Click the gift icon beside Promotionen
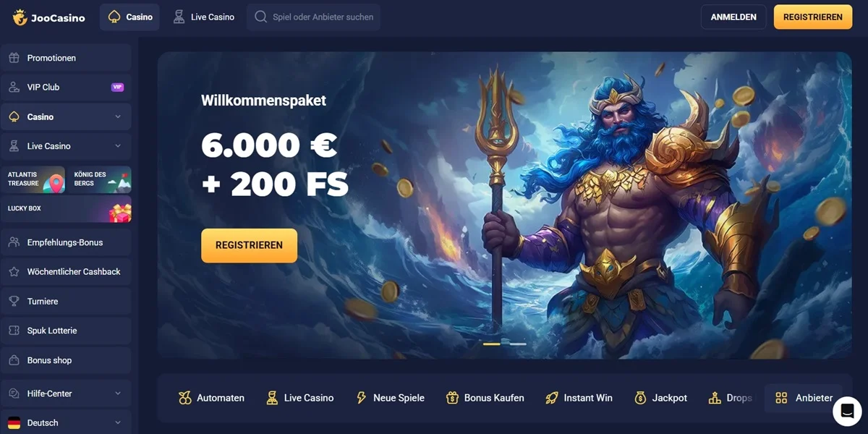This screenshot has width=868, height=434. click(x=14, y=58)
